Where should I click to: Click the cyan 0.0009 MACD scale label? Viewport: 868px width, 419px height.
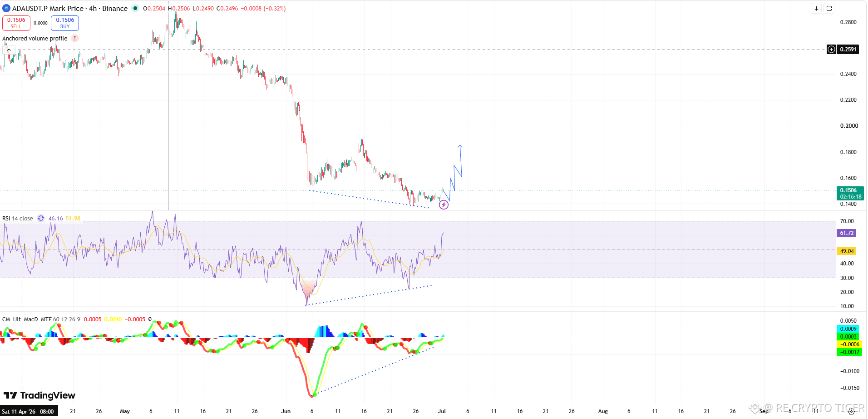(848, 329)
